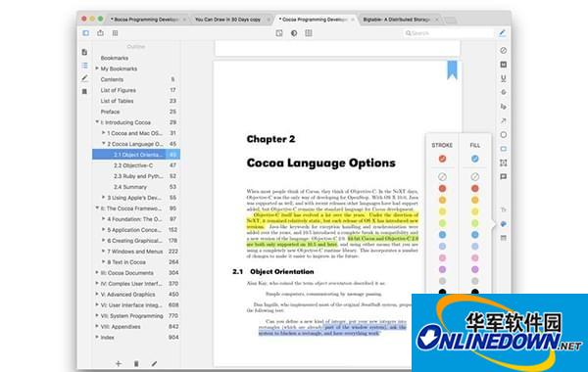Choose green in FILL color column

(475, 223)
